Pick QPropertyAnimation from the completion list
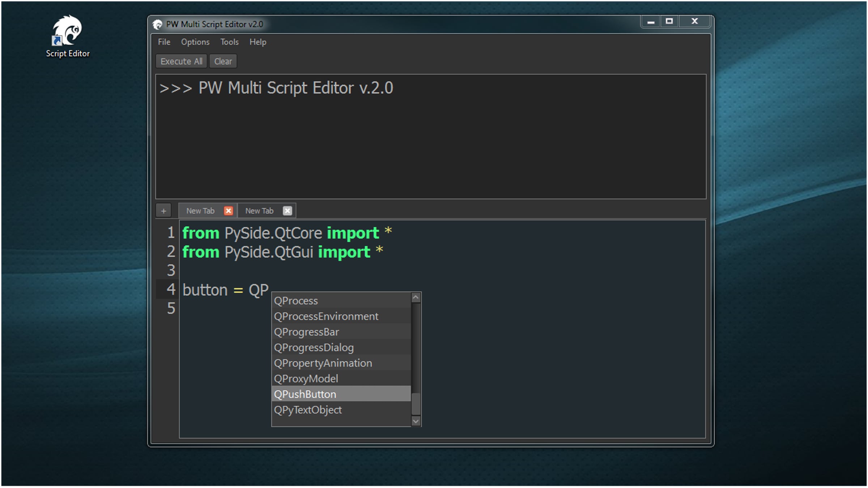868x488 pixels. coord(341,363)
